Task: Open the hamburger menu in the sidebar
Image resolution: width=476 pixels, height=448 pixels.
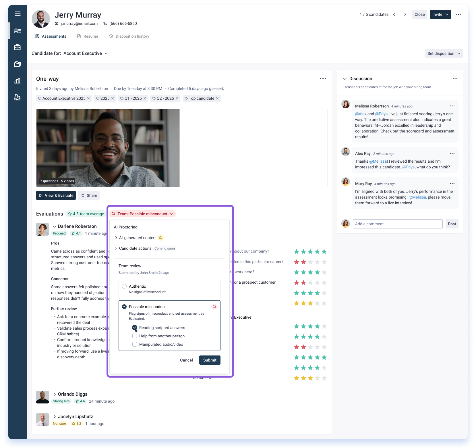Action: pyautogui.click(x=18, y=14)
